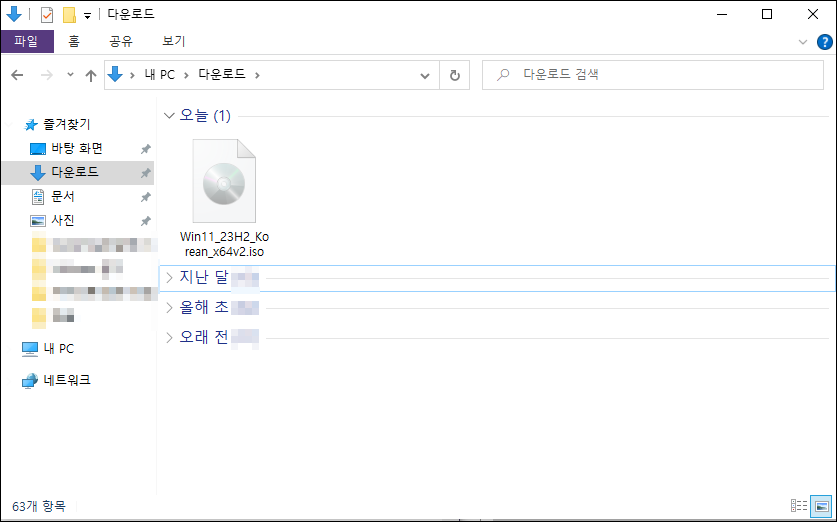
Task: Switch to large icons view using status bar icon
Action: coord(822,505)
